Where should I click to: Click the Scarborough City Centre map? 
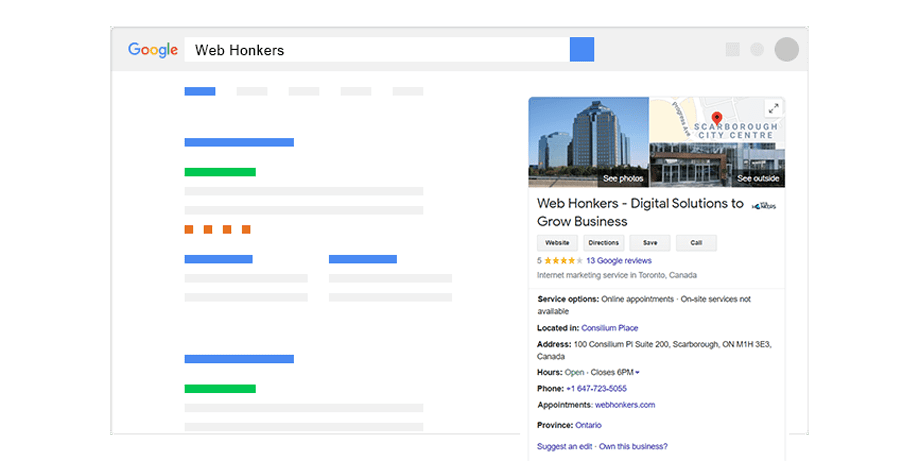(x=718, y=120)
